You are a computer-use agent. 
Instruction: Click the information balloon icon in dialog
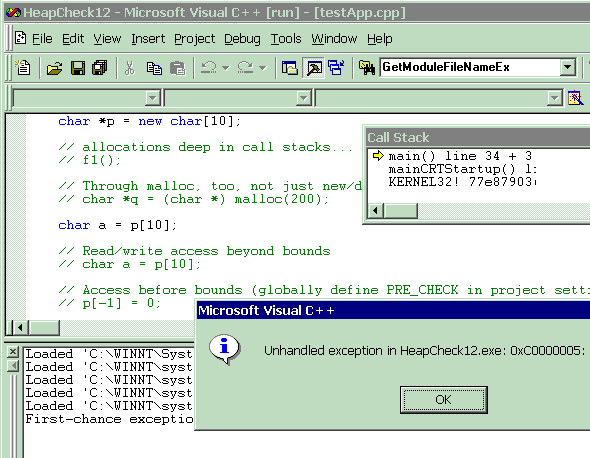[x=225, y=349]
